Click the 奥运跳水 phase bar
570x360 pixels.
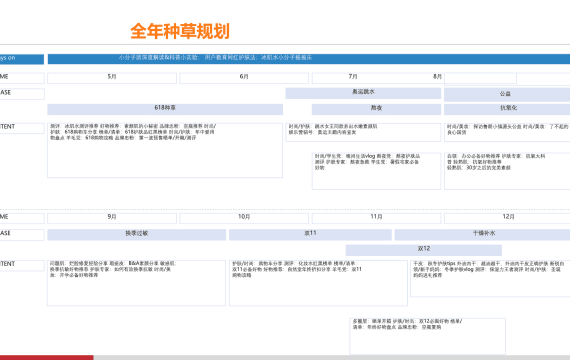coord(363,93)
